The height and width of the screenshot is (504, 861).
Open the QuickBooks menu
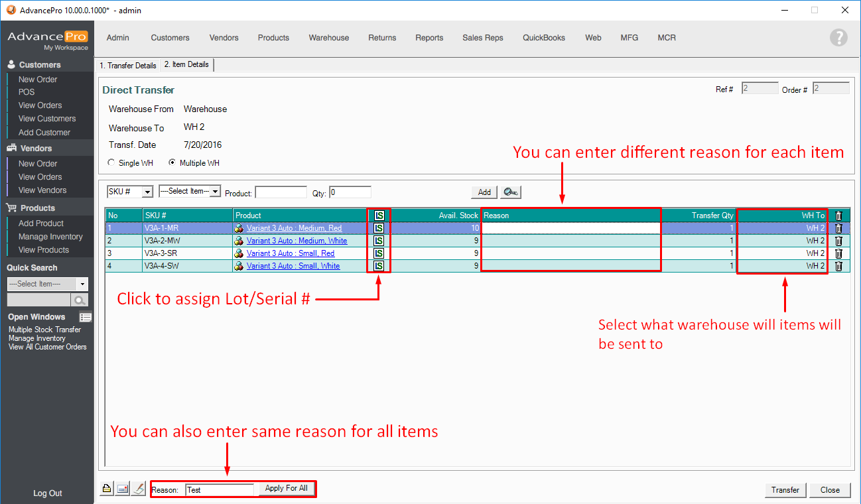tap(544, 38)
